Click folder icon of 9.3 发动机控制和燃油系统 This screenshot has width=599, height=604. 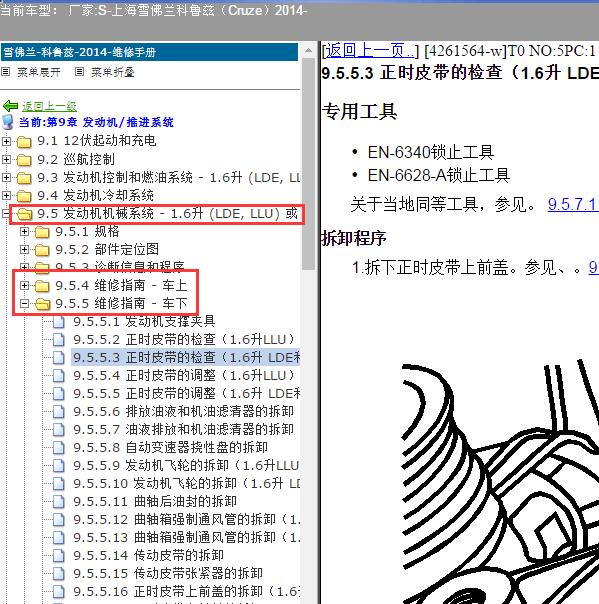(24, 178)
